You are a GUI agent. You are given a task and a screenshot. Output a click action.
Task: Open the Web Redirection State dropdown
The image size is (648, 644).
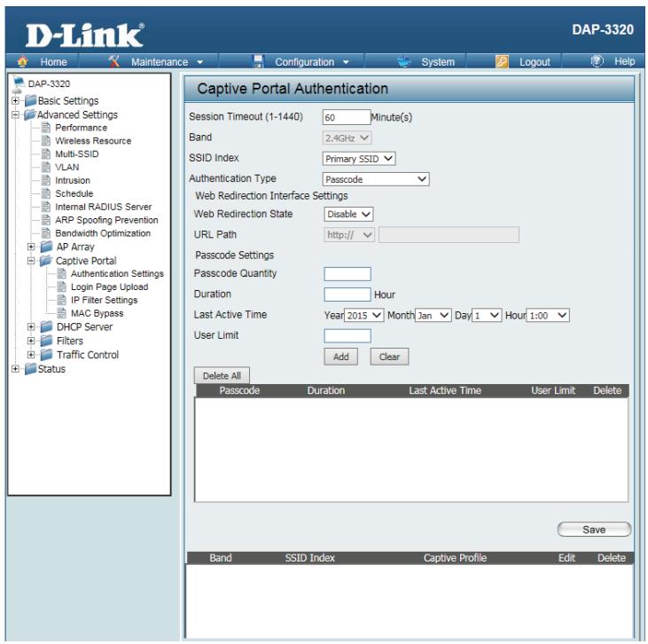[348, 215]
